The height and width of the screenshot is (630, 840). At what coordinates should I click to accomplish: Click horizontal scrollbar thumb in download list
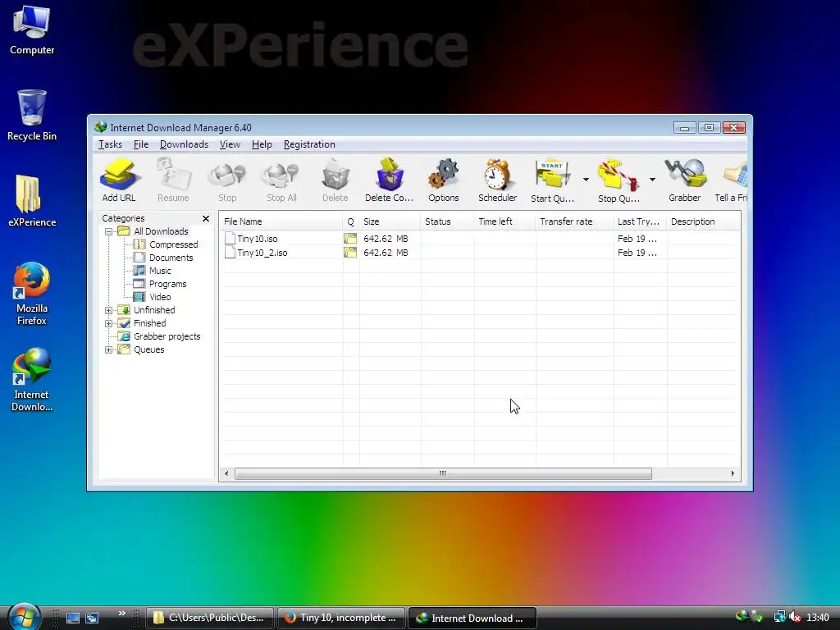click(x=443, y=473)
